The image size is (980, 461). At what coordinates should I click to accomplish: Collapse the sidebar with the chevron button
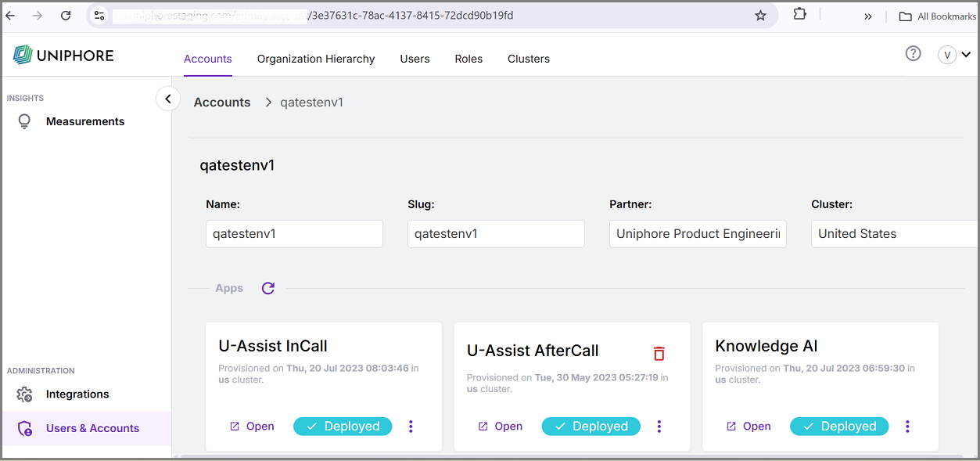(x=168, y=99)
